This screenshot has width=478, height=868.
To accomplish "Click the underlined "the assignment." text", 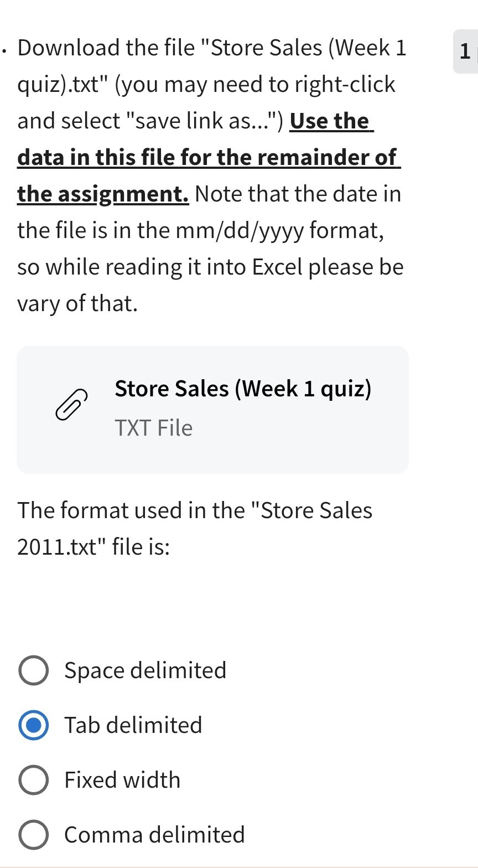I will (x=103, y=194).
